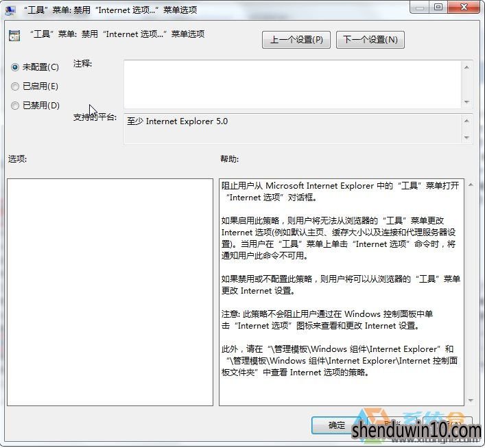
Task: Click the policy setting icon beside the heading
Action: click(14, 36)
